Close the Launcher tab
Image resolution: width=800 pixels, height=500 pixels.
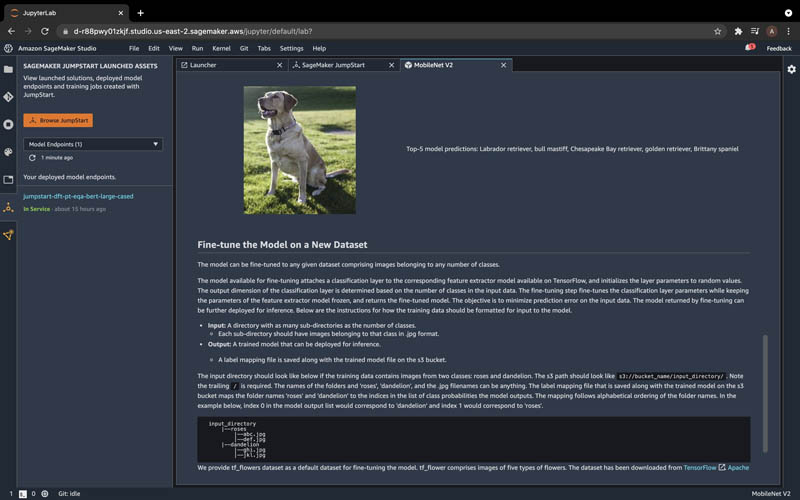[x=279, y=65]
